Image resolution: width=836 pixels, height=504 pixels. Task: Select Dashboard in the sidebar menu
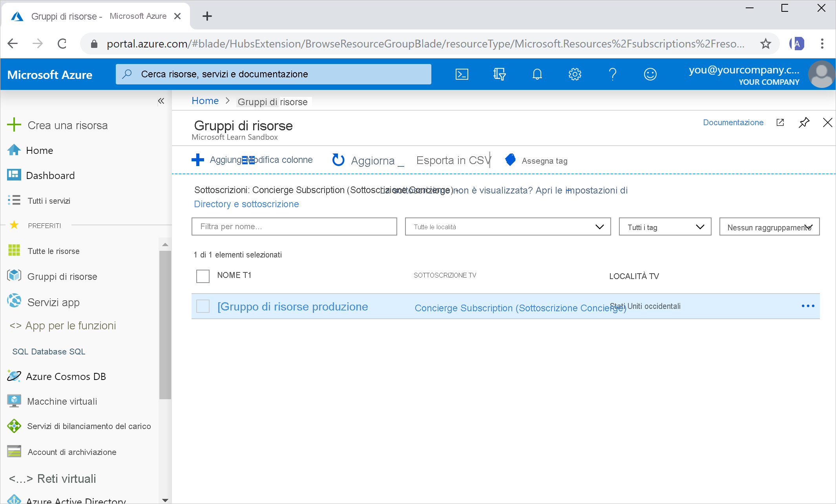coord(50,175)
